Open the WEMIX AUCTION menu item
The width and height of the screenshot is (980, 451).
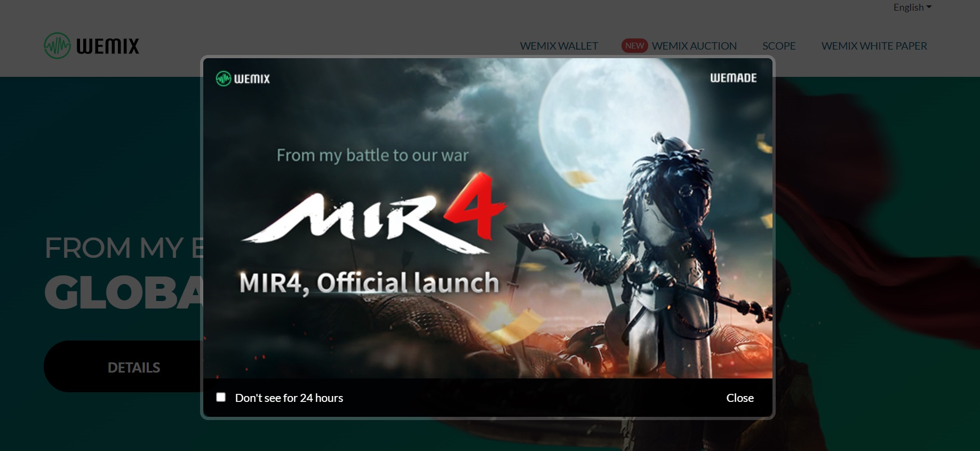(x=694, y=46)
